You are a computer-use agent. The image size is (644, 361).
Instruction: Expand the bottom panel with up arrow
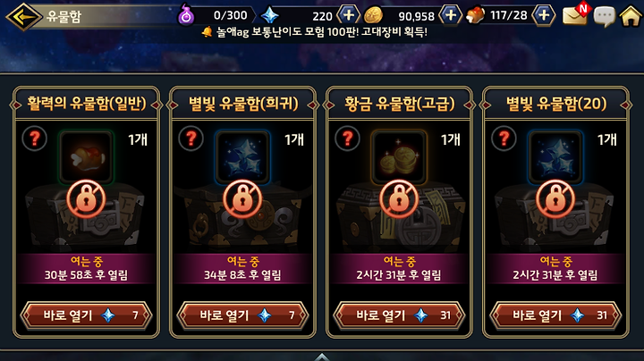(x=322, y=357)
